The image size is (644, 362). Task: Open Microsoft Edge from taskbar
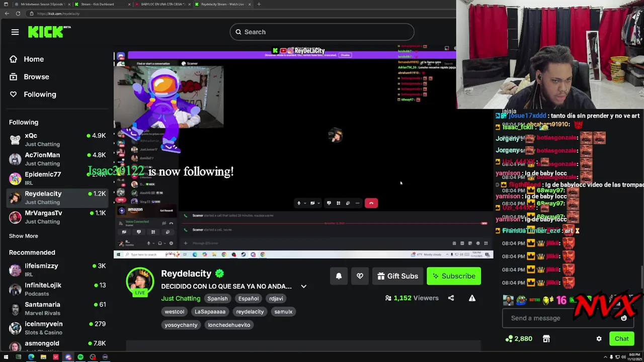(31, 357)
